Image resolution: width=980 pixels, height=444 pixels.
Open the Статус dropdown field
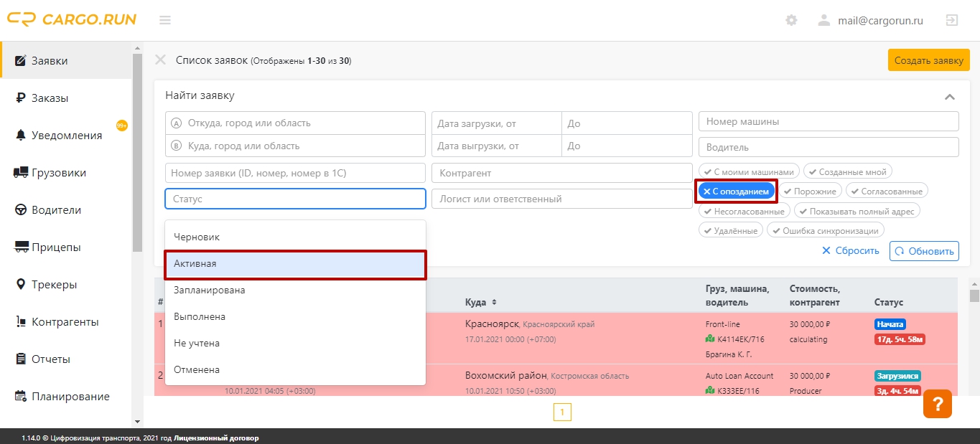click(x=295, y=199)
